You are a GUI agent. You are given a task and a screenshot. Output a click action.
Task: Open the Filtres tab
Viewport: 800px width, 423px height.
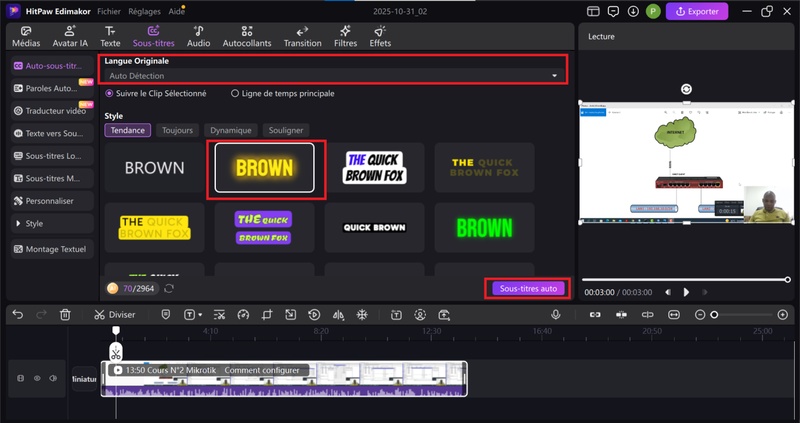(x=345, y=37)
